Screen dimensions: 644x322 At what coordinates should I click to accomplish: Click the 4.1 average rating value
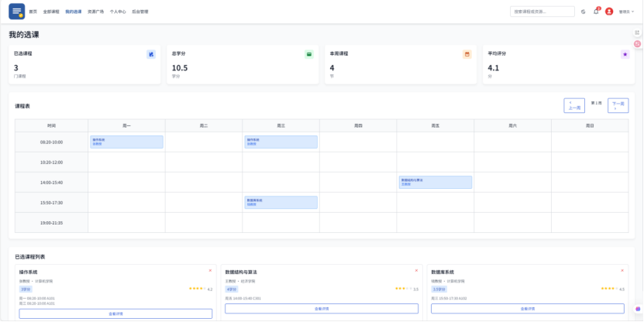point(493,68)
